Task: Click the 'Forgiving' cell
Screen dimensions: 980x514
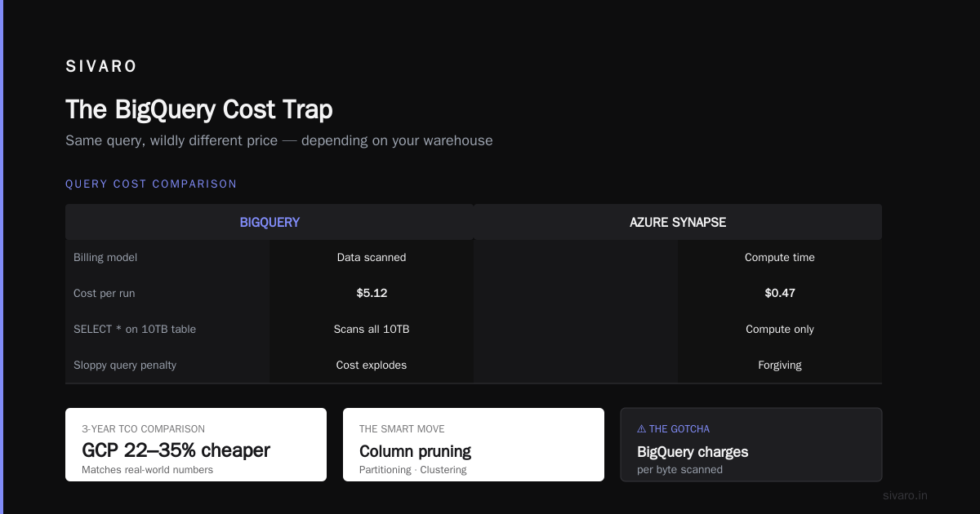Action: click(x=780, y=365)
